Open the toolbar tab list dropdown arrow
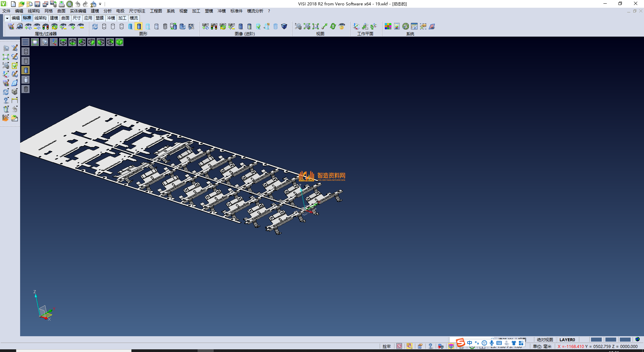This screenshot has width=644, height=352. tap(7, 18)
